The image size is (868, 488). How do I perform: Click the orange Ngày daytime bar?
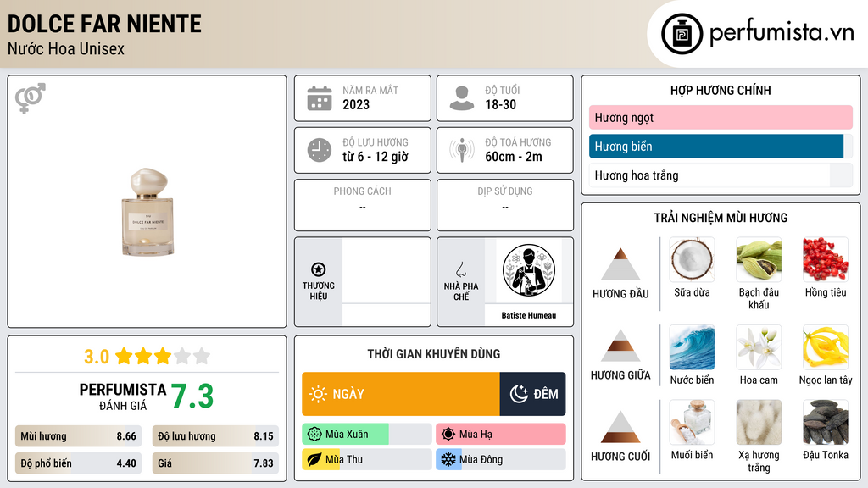[x=401, y=394]
